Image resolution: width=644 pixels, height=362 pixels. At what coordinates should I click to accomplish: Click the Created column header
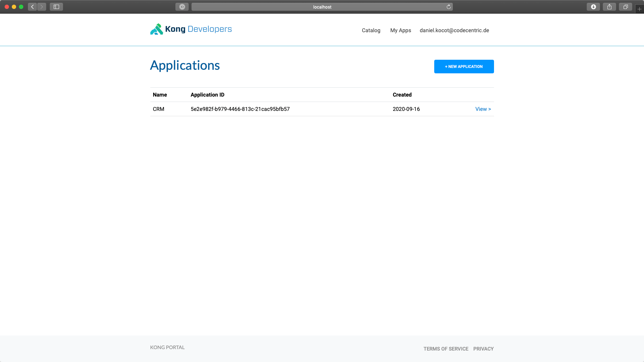402,95
